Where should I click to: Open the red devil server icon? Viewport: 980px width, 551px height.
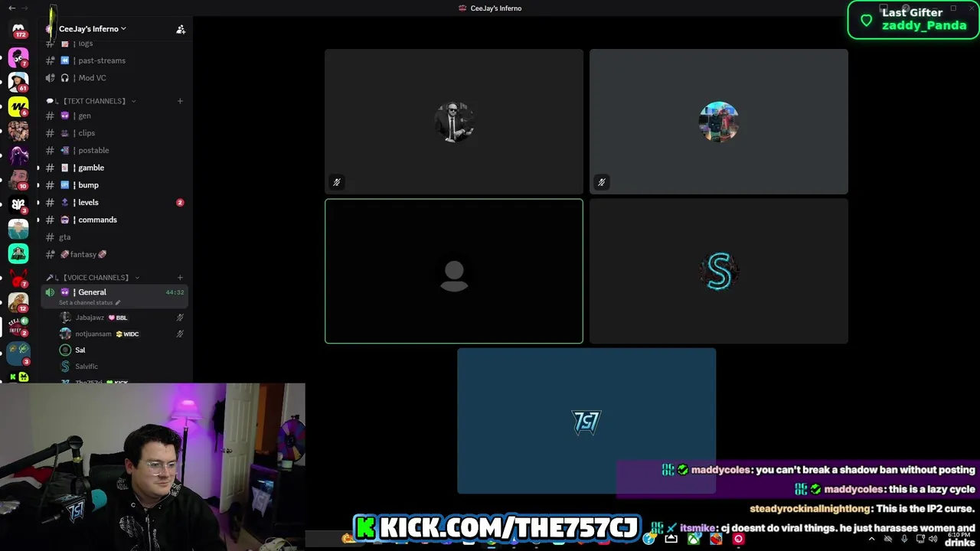18,277
